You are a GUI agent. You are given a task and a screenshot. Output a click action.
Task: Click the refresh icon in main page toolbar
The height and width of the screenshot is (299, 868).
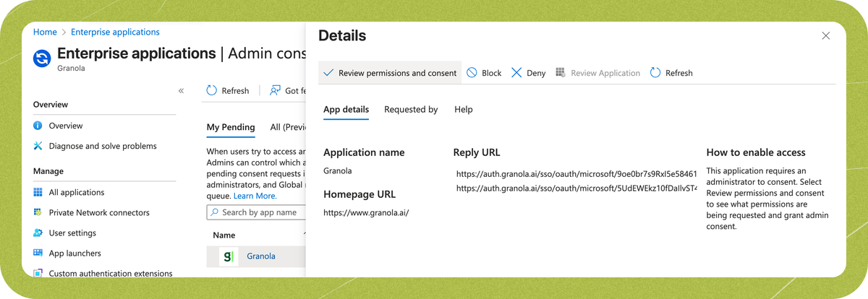212,90
